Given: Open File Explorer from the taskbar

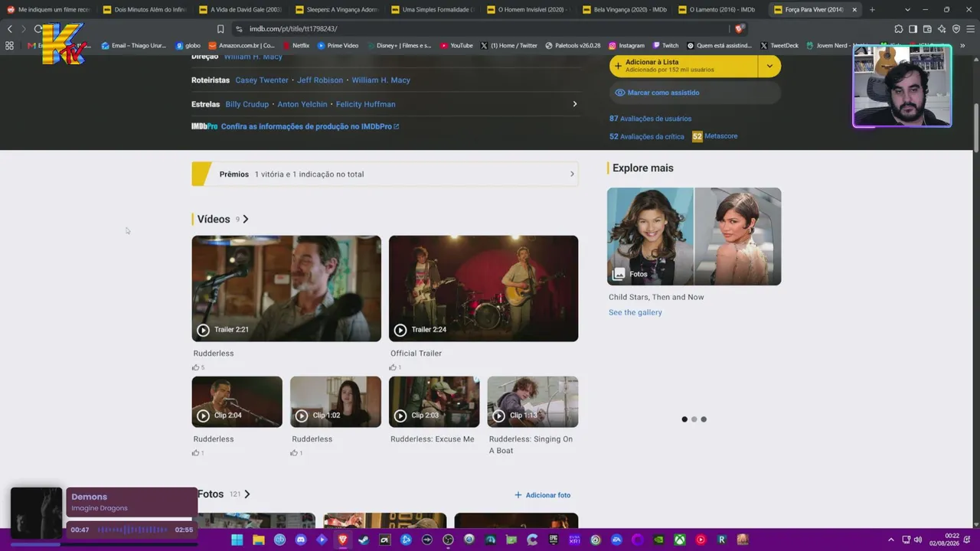Looking at the screenshot, I should [259, 540].
